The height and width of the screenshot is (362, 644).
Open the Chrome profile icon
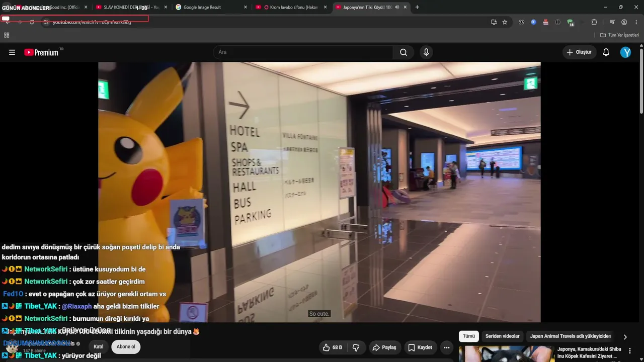click(624, 22)
